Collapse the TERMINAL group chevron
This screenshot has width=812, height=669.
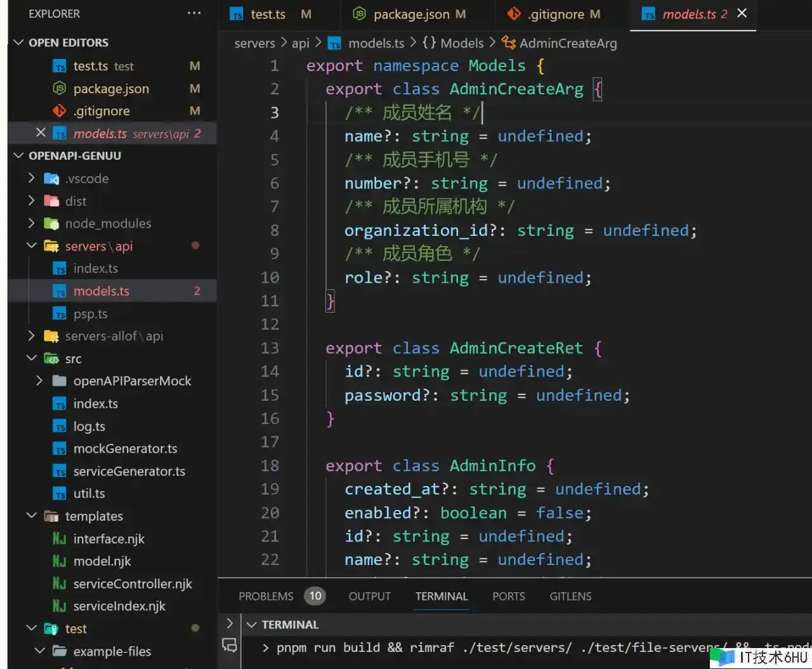pos(252,625)
